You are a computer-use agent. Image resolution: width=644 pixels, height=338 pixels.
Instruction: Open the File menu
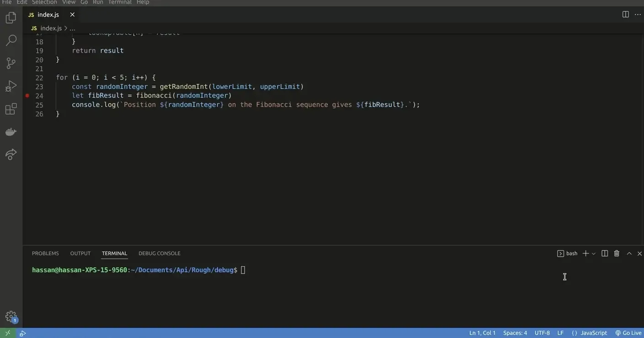tap(7, 2)
